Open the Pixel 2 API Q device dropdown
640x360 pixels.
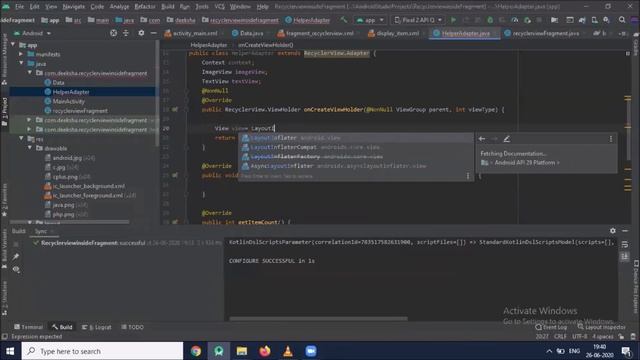[x=418, y=20]
